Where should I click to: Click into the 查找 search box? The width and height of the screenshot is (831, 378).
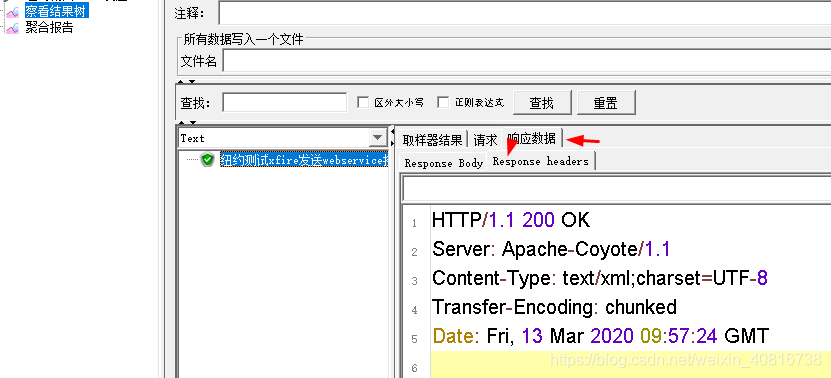tap(285, 102)
